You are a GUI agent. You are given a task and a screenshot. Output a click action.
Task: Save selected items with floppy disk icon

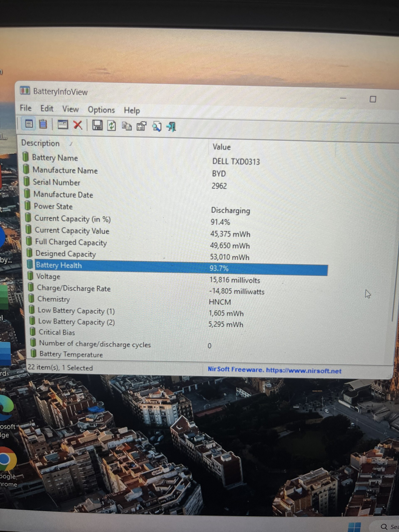point(97,125)
